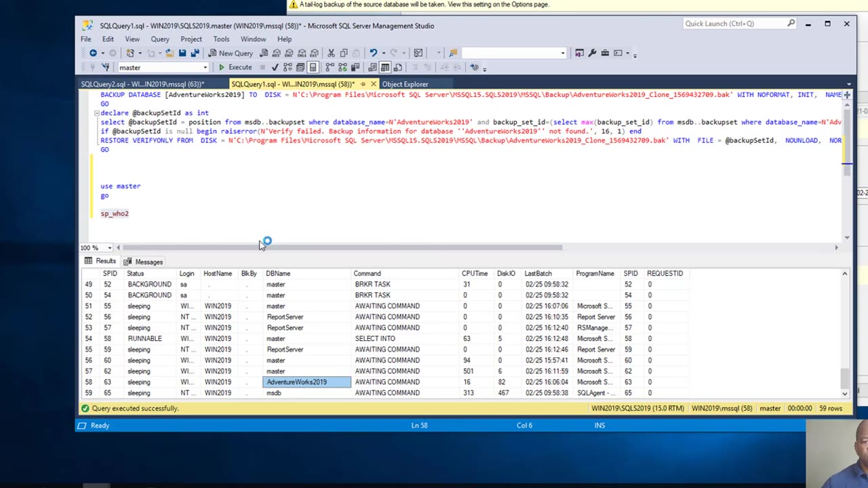Select the Results tab
This screenshot has width=868, height=488.
click(x=100, y=262)
